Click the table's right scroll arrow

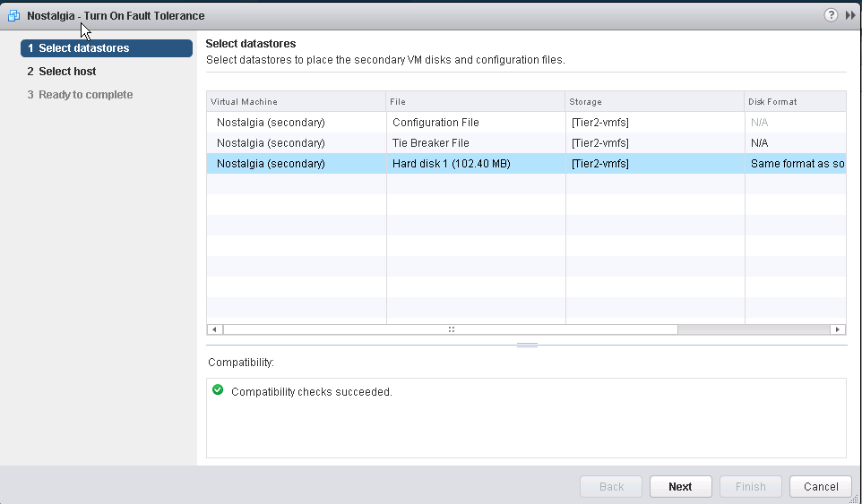pos(837,329)
